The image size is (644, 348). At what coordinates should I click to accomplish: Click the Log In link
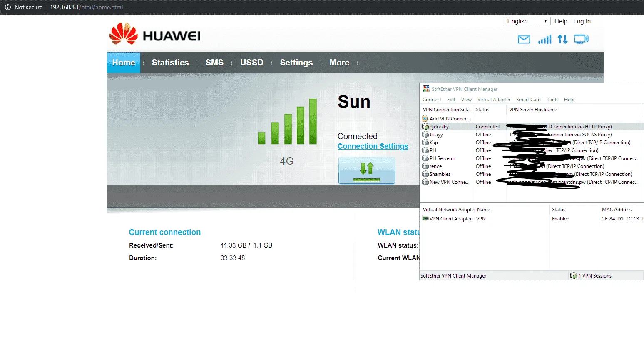[582, 21]
